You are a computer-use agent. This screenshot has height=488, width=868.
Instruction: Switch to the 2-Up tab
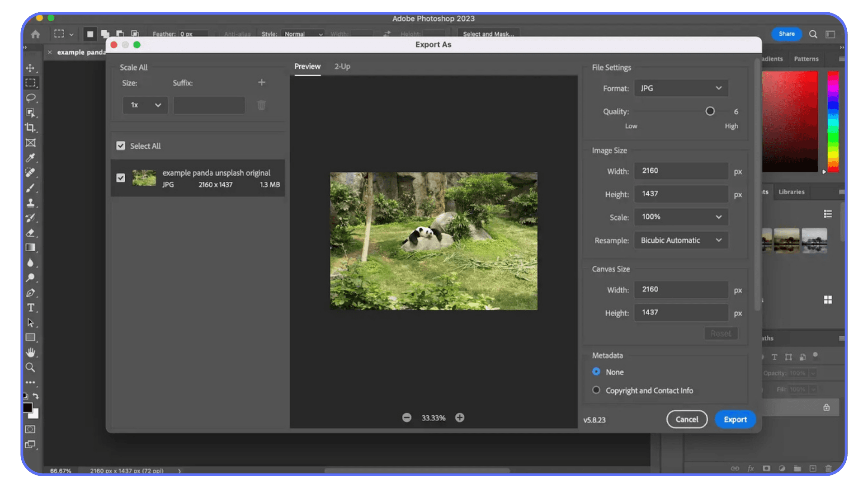pos(342,66)
